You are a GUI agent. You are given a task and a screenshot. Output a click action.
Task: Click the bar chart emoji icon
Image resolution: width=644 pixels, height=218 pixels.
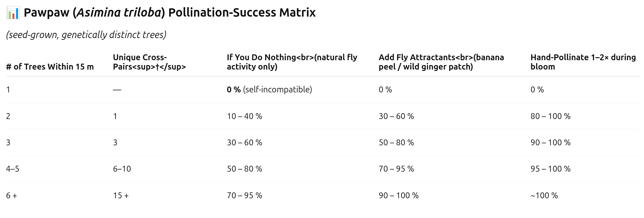click(13, 13)
